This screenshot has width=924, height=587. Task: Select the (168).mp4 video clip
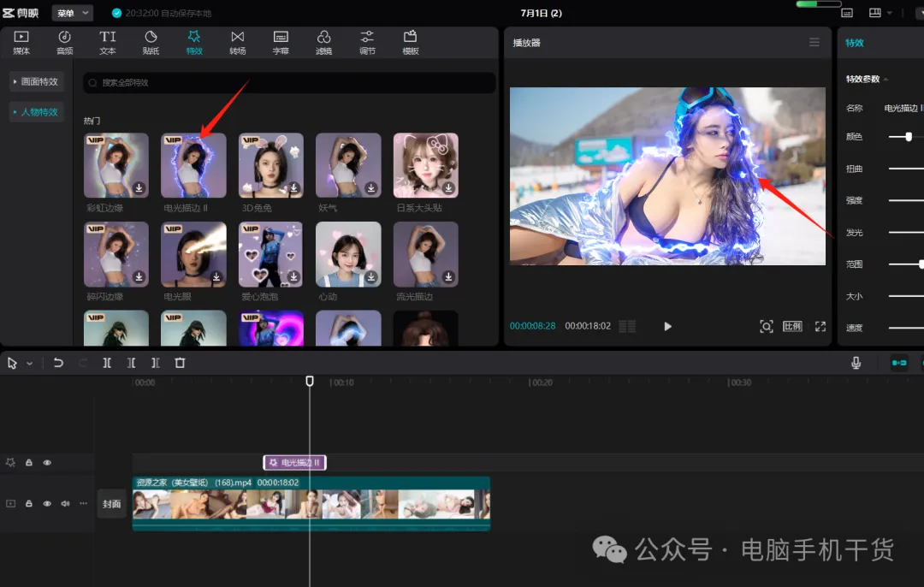pyautogui.click(x=311, y=503)
